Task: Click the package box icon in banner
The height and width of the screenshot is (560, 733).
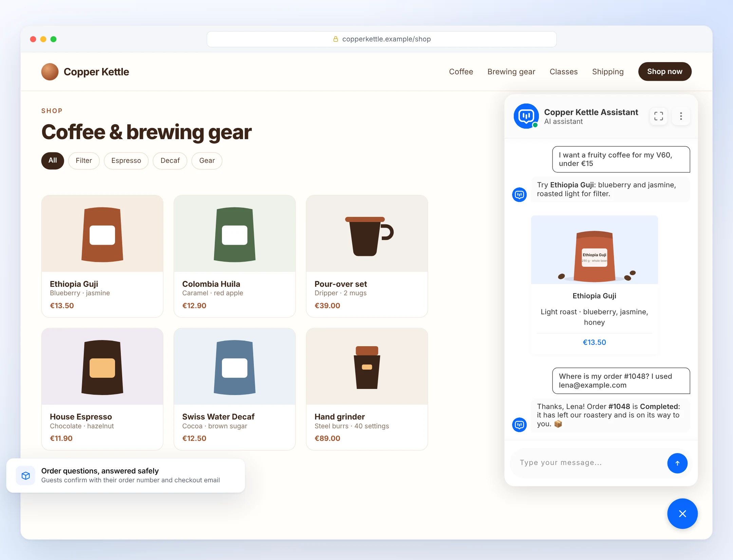Action: coord(26,475)
